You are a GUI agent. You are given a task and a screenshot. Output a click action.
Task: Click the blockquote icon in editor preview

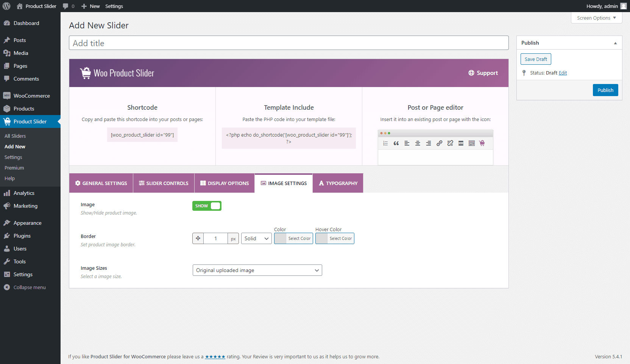[396, 143]
